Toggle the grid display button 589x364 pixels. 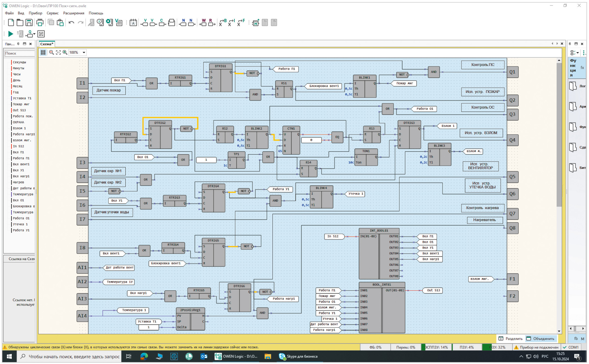(x=43, y=53)
